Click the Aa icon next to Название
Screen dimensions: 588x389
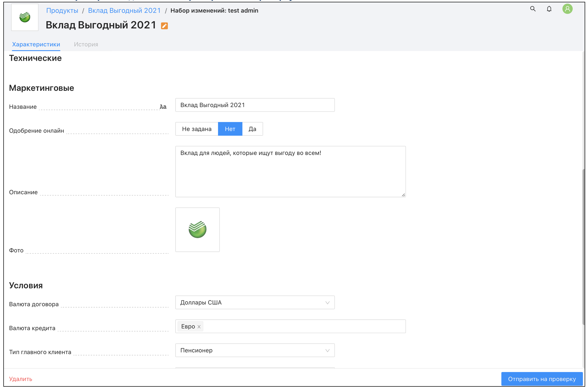coord(163,107)
